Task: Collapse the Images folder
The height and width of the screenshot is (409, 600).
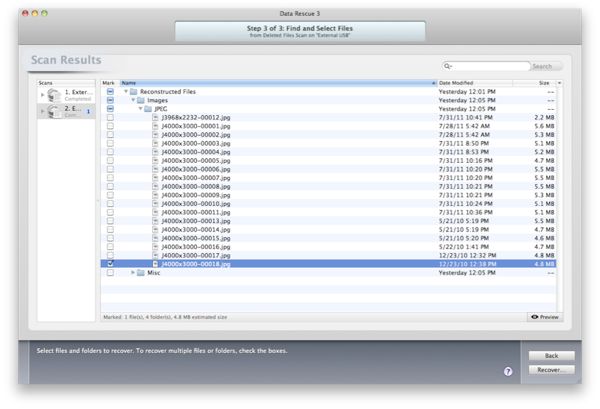Action: pos(133,100)
